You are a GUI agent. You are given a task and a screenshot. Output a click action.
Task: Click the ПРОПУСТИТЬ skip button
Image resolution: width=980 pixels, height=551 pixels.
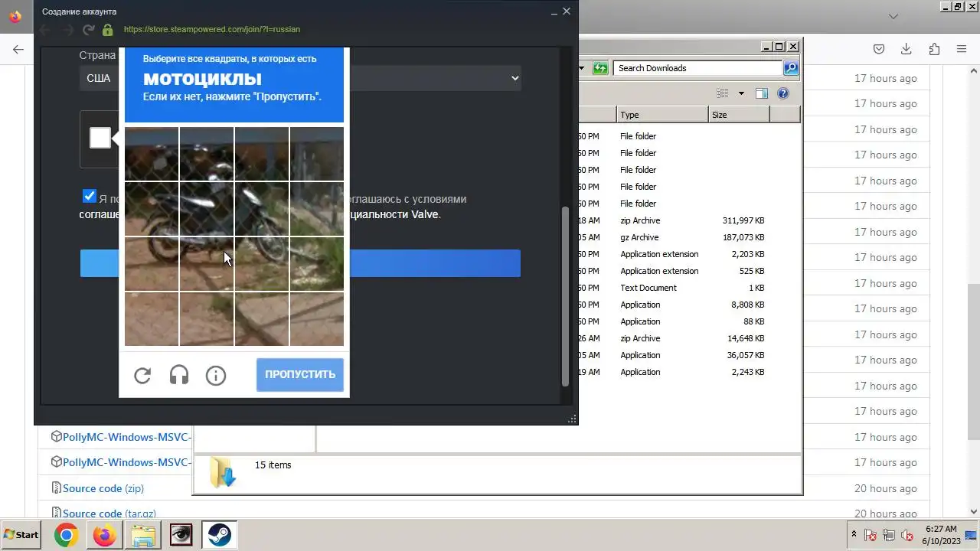[x=300, y=374]
